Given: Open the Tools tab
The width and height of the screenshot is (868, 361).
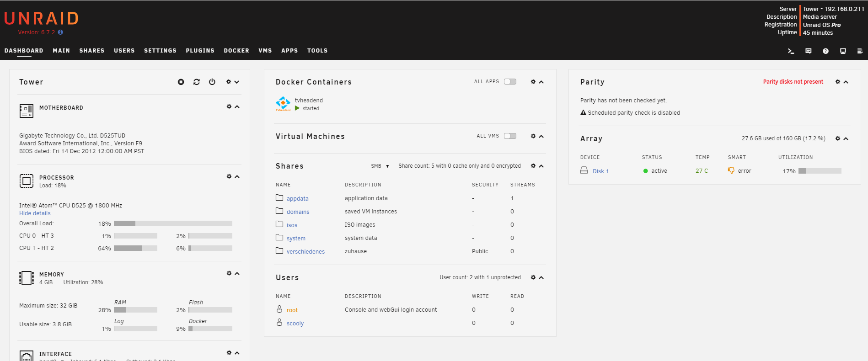Looking at the screenshot, I should [317, 51].
